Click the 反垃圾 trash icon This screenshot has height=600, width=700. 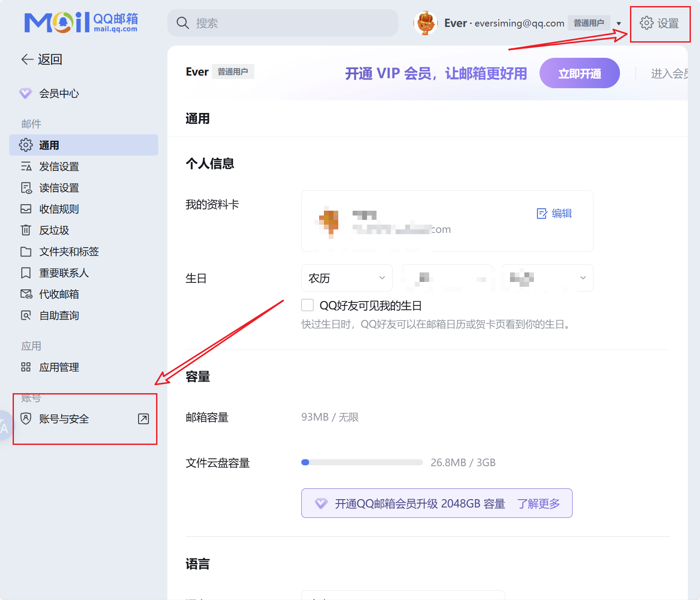click(26, 230)
